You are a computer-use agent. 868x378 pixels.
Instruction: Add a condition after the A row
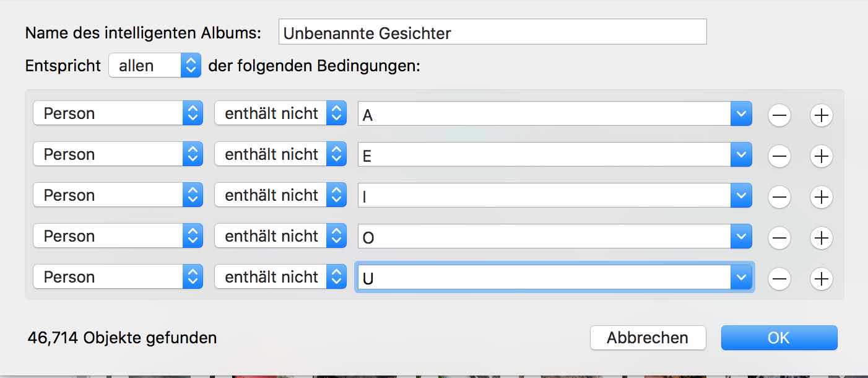(x=821, y=115)
